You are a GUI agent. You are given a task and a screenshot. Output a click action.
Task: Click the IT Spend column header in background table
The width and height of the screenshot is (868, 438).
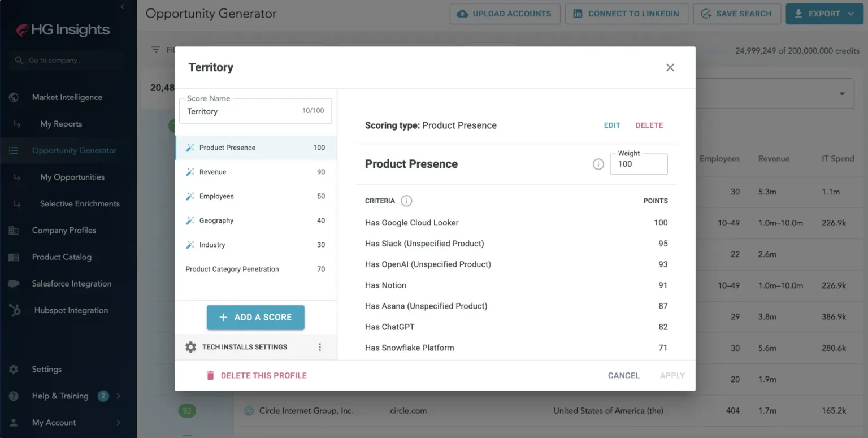838,158
